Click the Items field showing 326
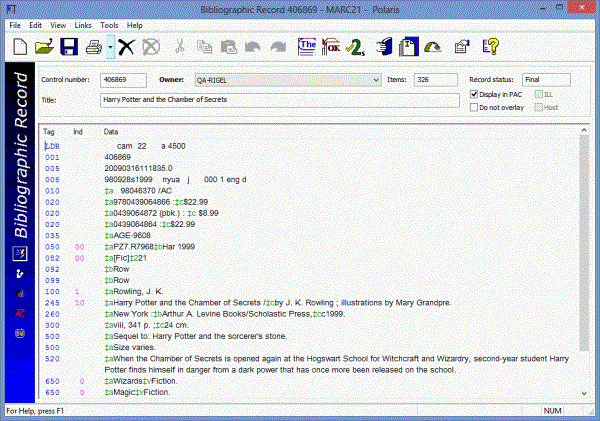 pyautogui.click(x=435, y=80)
